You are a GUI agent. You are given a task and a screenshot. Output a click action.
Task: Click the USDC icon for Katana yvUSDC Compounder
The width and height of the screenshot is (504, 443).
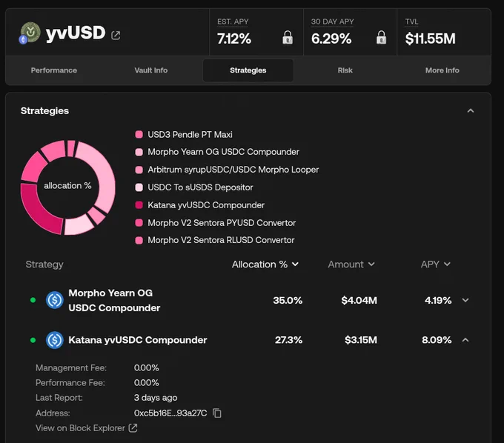55,340
